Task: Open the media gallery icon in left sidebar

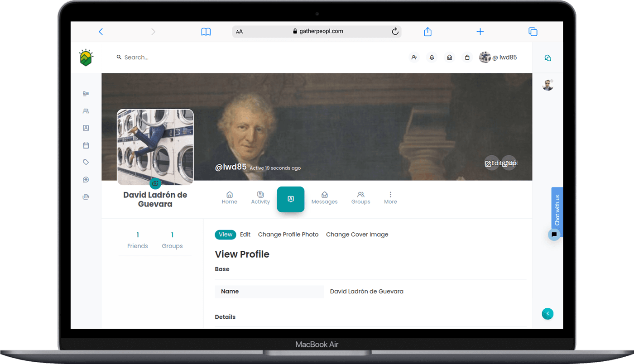Action: click(86, 197)
